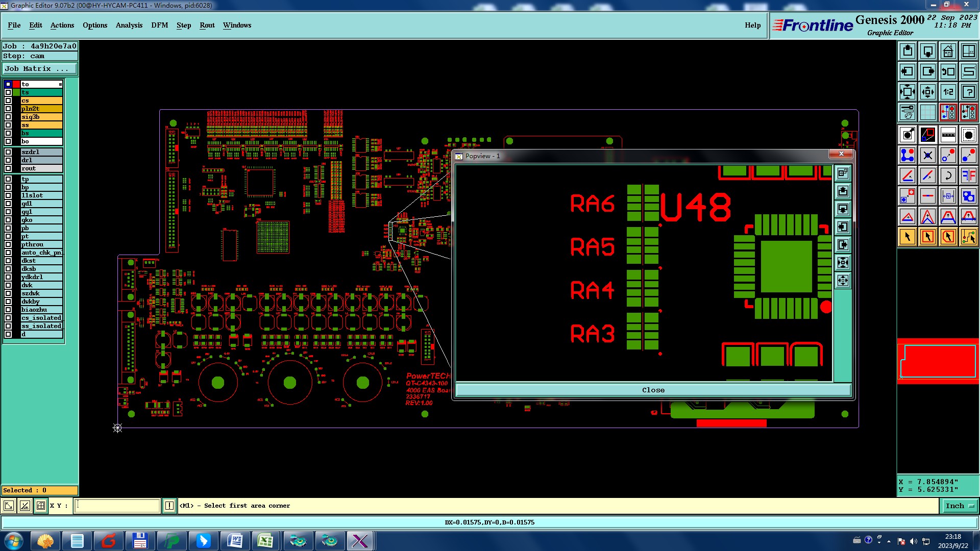980x551 pixels.
Task: Click the X Y coordinate input field
Action: (x=117, y=506)
